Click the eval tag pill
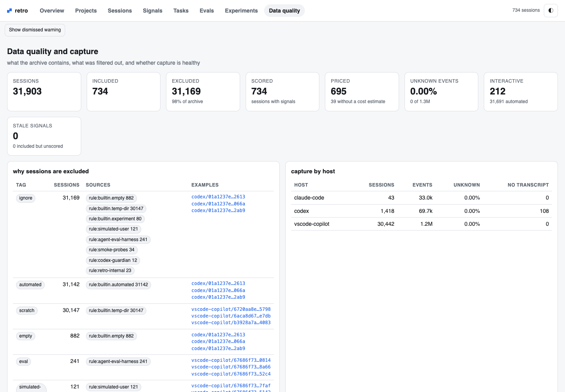Screen dimensions: 565x392 (24, 361)
